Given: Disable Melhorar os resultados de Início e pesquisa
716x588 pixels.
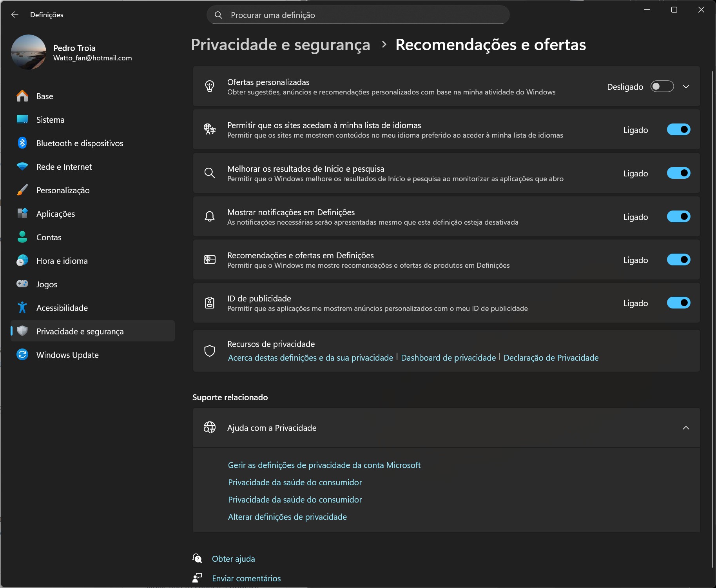Looking at the screenshot, I should 679,172.
